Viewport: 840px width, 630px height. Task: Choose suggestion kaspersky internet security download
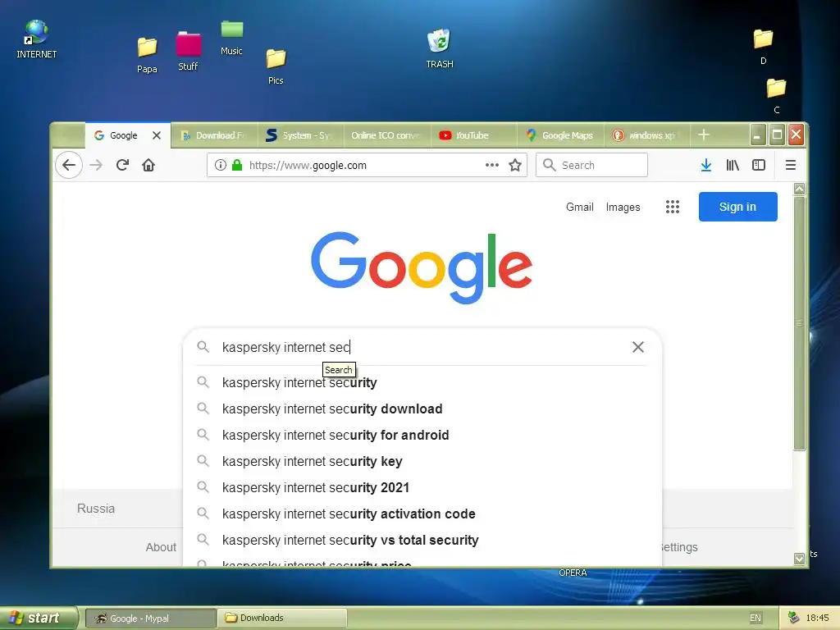[422, 409]
